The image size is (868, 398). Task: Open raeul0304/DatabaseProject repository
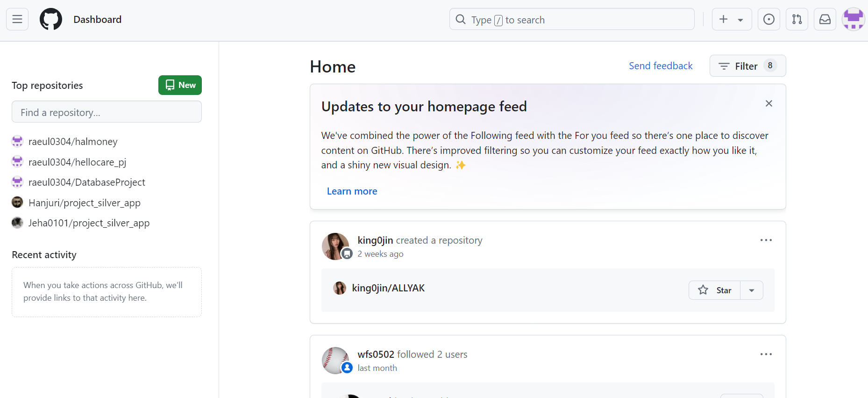tap(87, 182)
